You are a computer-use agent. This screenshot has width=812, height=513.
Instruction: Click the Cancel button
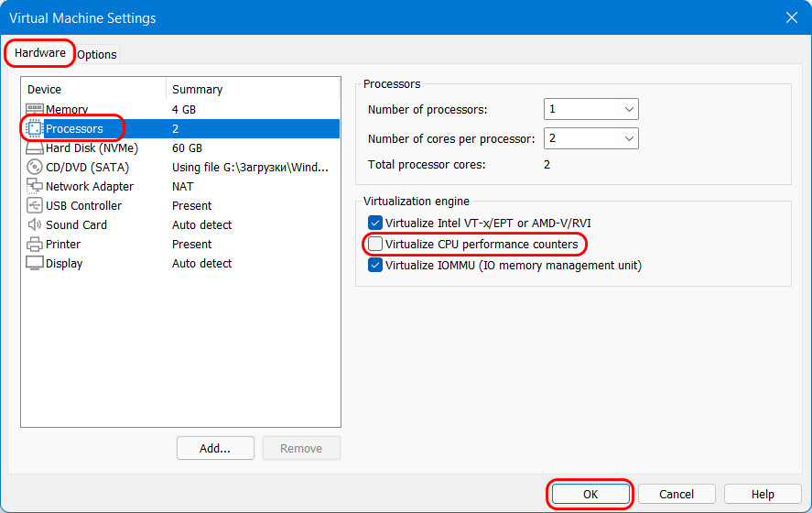click(x=677, y=494)
